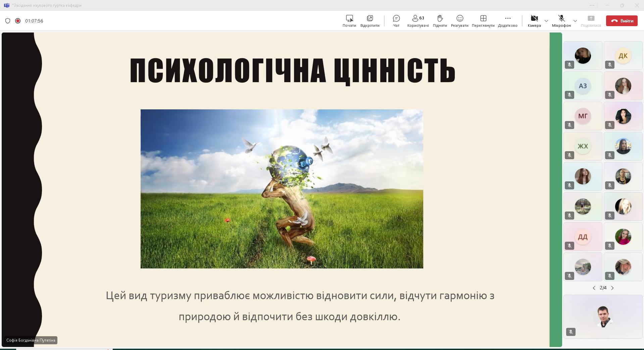This screenshot has height=350, width=644.
Task: Select the ЖХ participant tile
Action: click(x=583, y=146)
